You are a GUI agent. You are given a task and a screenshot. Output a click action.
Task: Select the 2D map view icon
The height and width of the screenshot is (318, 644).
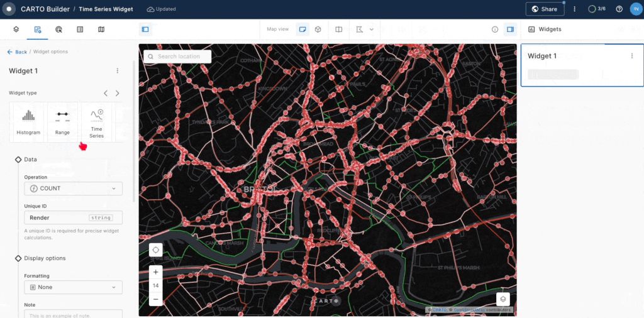point(303,30)
